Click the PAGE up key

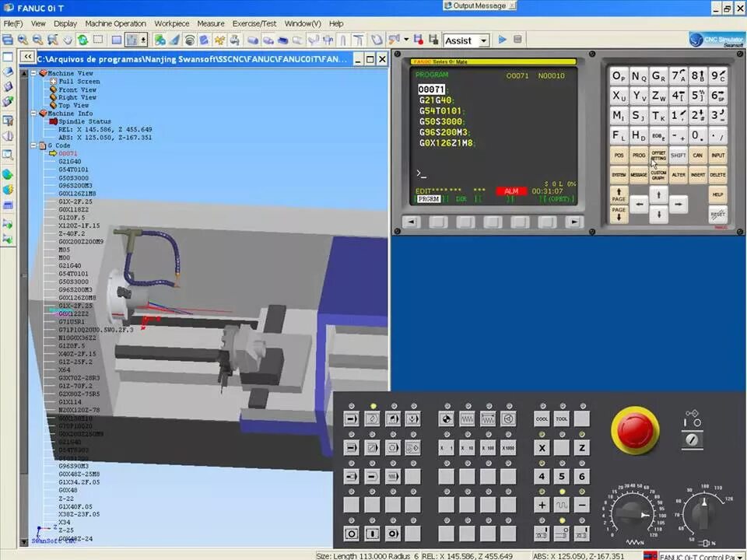point(619,194)
